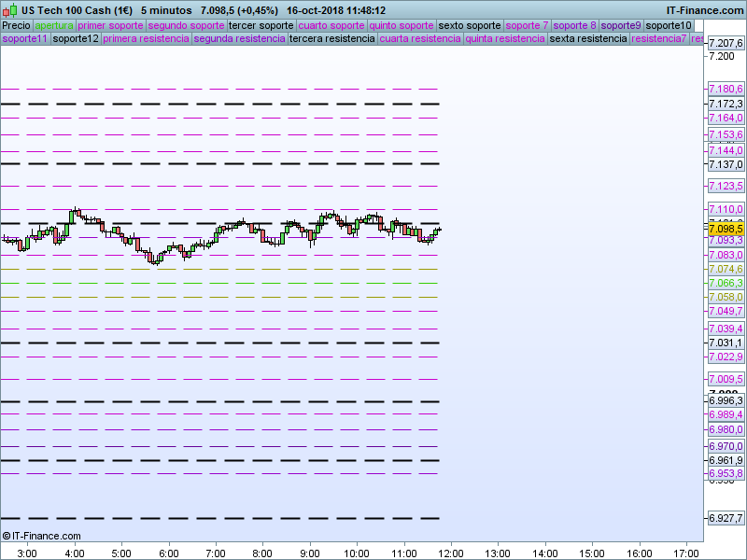The width and height of the screenshot is (747, 560).
Task: Click the 'US Tech 100 Cash (1€)' title
Action: pyautogui.click(x=77, y=10)
